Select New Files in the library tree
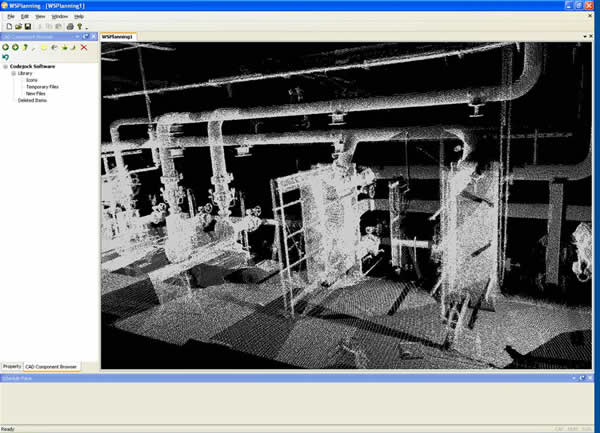 click(36, 93)
